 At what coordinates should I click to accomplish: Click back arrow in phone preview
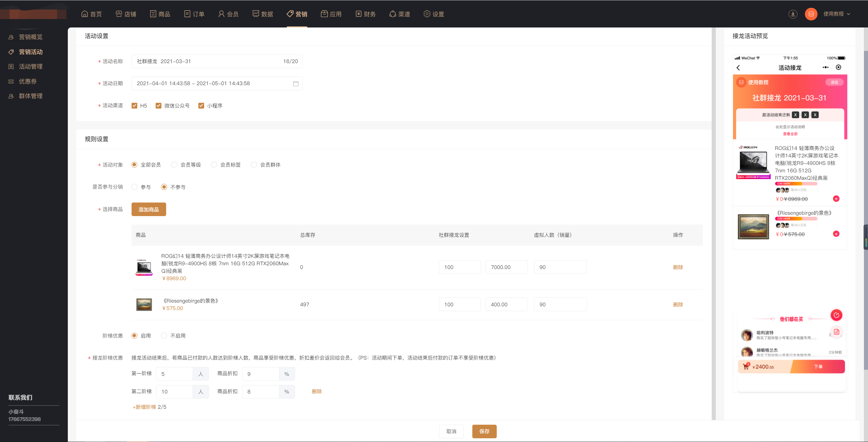click(x=738, y=68)
